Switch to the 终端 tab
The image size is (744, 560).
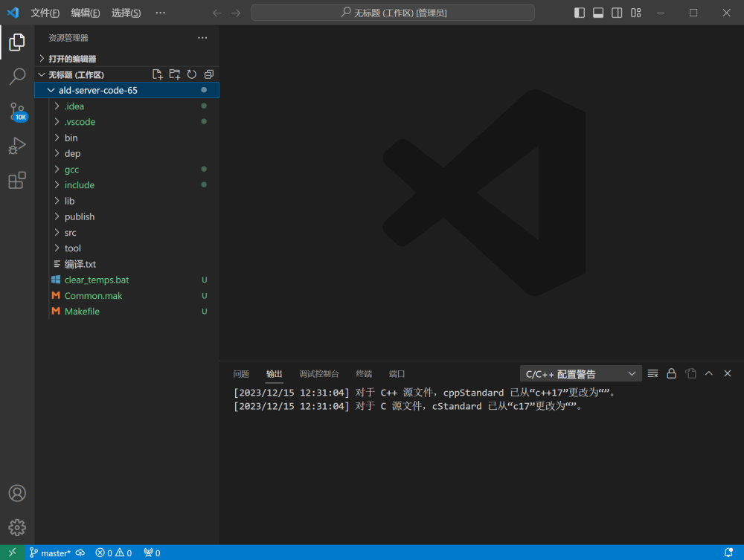pos(364,374)
